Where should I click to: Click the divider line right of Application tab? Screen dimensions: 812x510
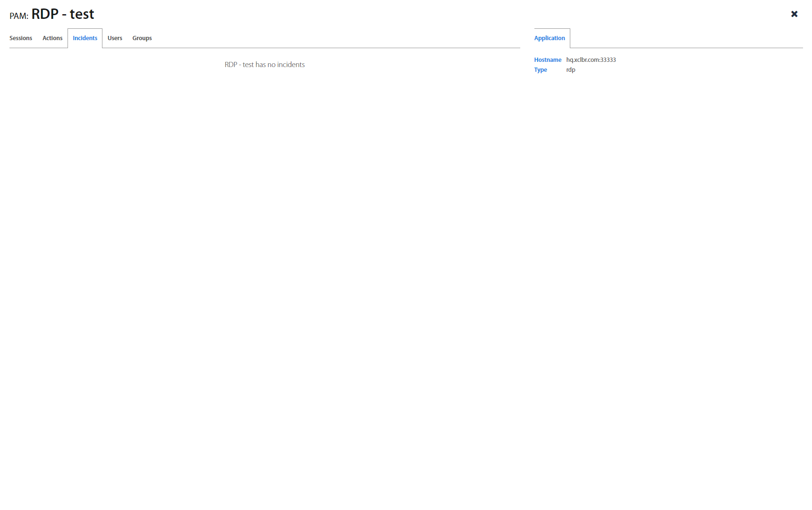coord(685,48)
